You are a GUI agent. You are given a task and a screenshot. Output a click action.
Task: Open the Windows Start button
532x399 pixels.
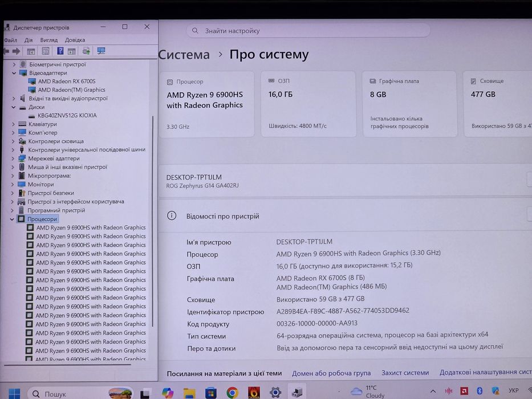[x=14, y=393]
